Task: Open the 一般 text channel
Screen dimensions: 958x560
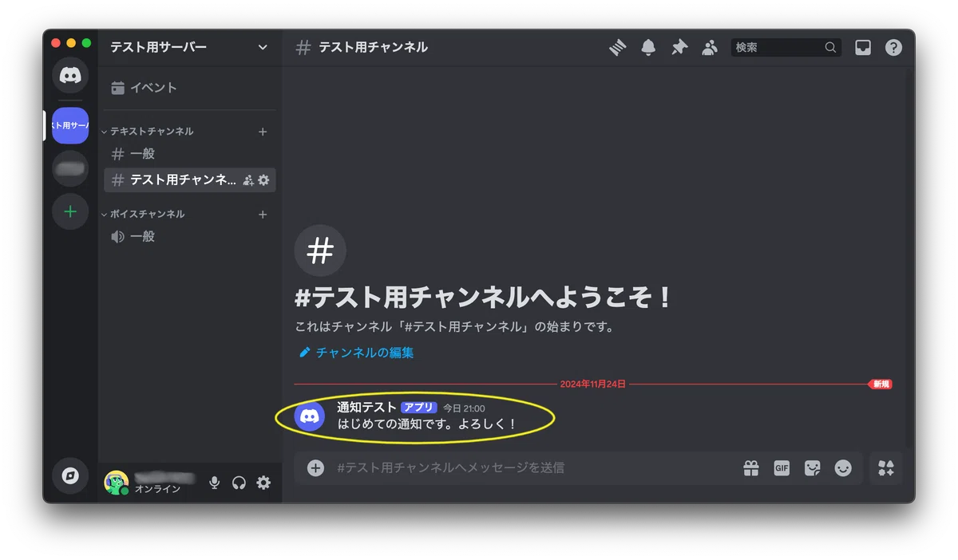Action: coord(189,154)
